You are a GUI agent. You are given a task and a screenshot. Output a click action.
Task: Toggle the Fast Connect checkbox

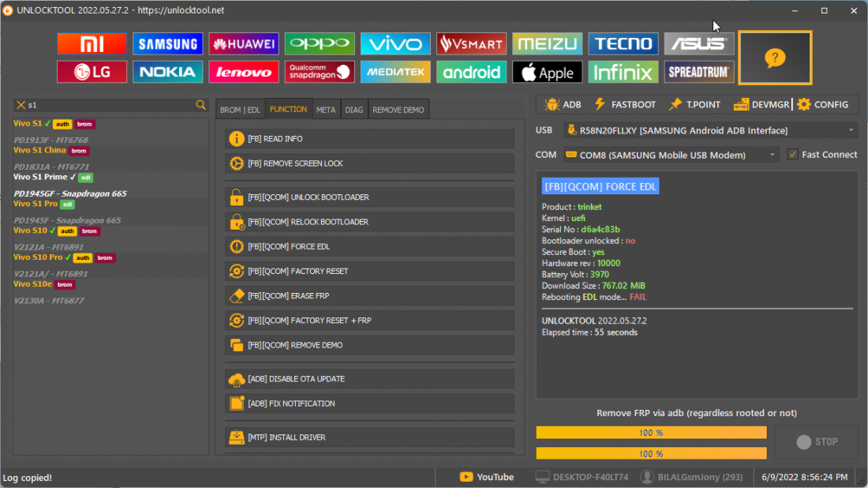coord(793,155)
